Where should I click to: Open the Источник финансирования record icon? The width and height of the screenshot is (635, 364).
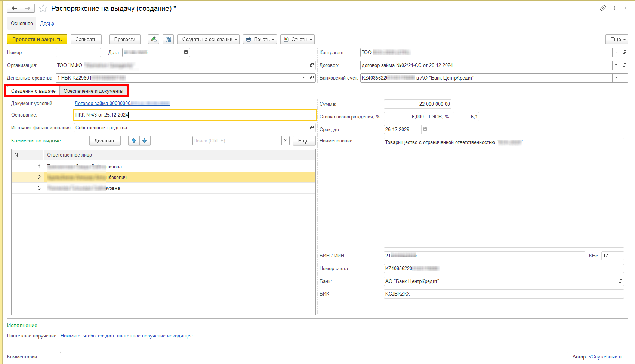pos(312,127)
